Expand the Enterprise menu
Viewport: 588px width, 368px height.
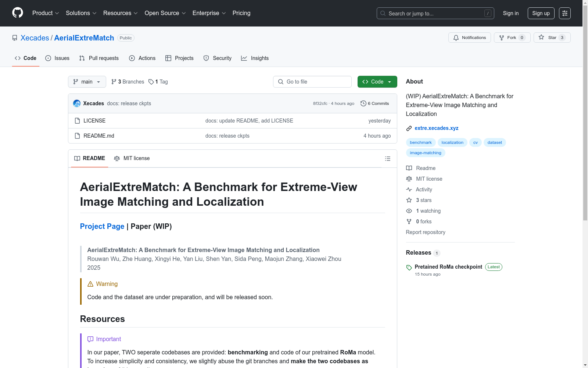[x=209, y=13]
